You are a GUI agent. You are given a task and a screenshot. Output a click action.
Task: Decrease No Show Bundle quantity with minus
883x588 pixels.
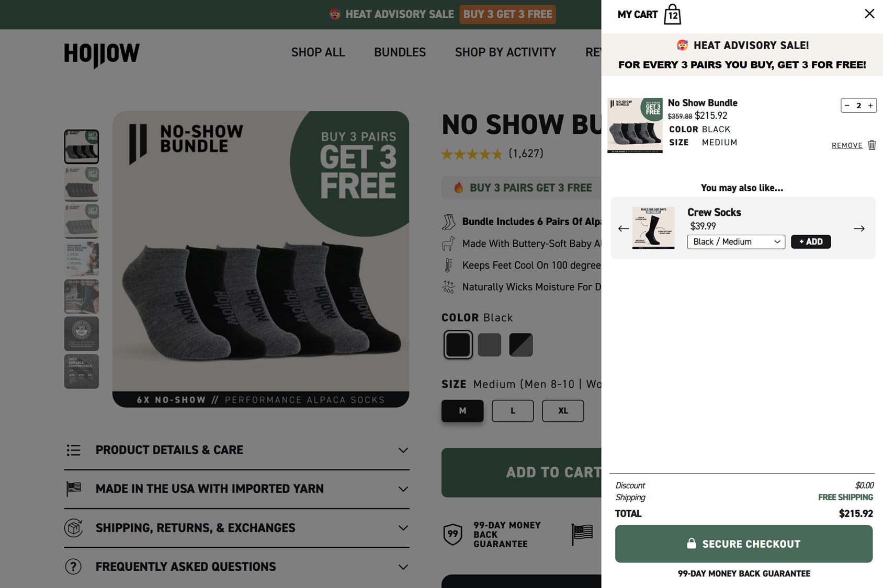click(x=847, y=106)
